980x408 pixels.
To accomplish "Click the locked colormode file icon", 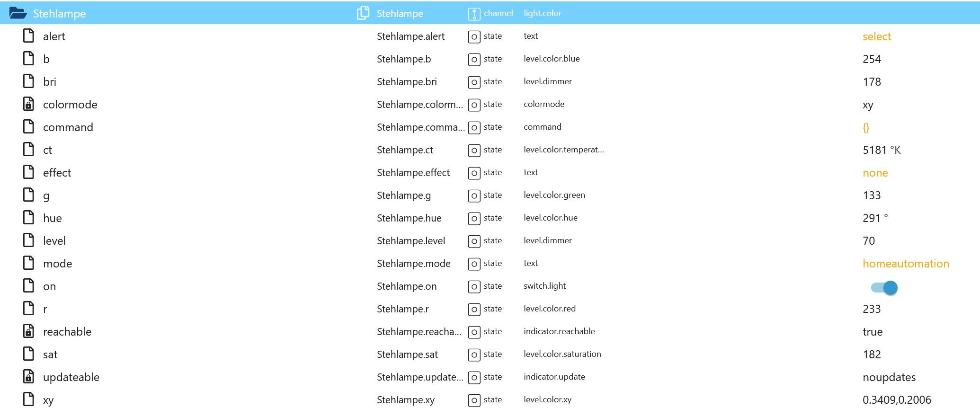I will (x=28, y=104).
